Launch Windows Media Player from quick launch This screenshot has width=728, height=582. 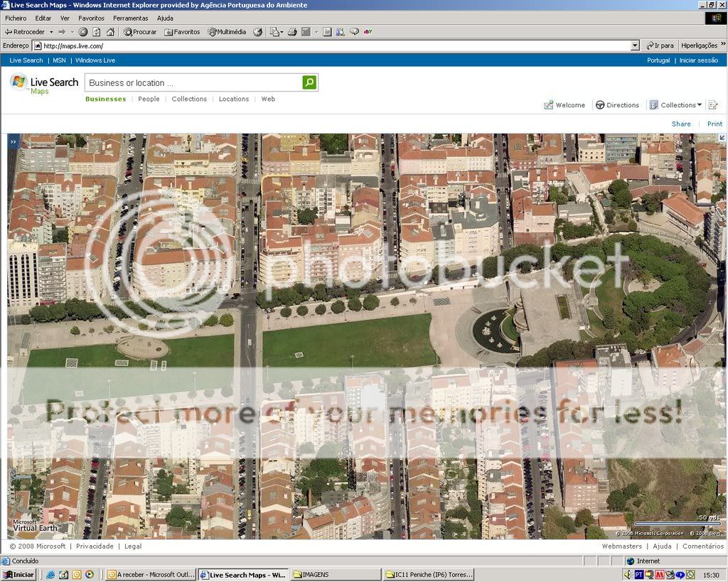(89, 575)
